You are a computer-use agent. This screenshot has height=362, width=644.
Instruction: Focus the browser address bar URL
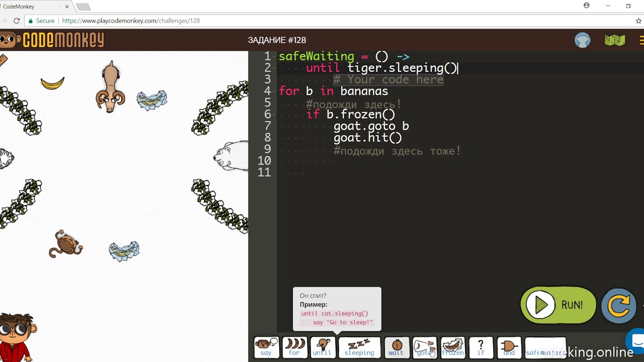click(131, 21)
